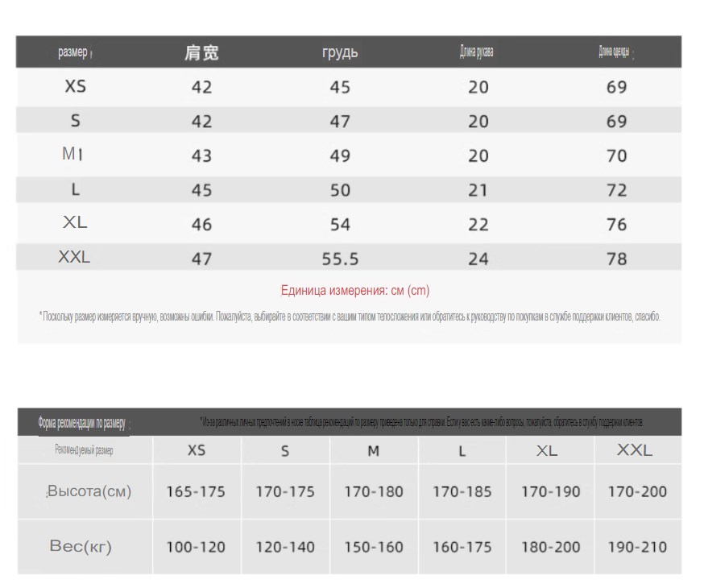Click the 190-210 weight cell
The image size is (704, 588).
tap(638, 547)
